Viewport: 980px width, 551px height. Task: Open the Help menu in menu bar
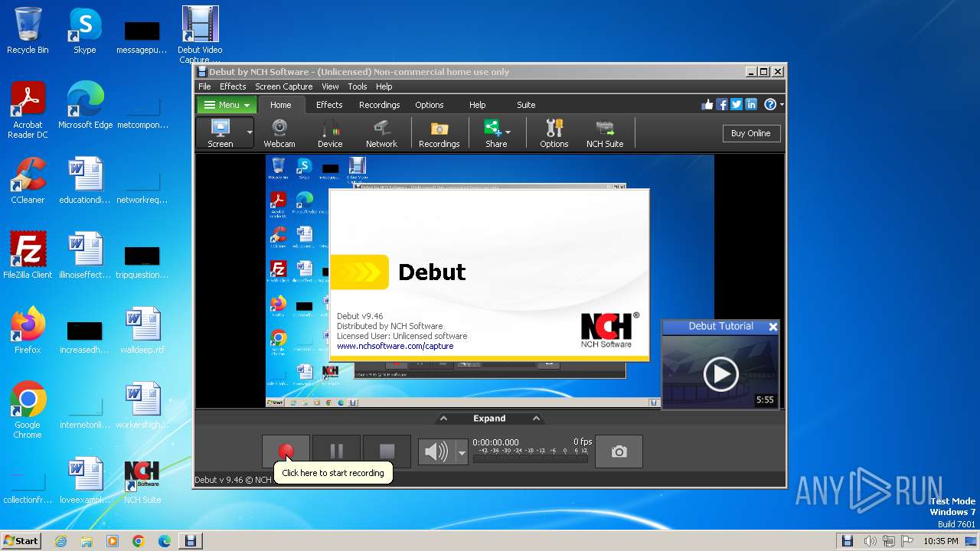(x=384, y=86)
